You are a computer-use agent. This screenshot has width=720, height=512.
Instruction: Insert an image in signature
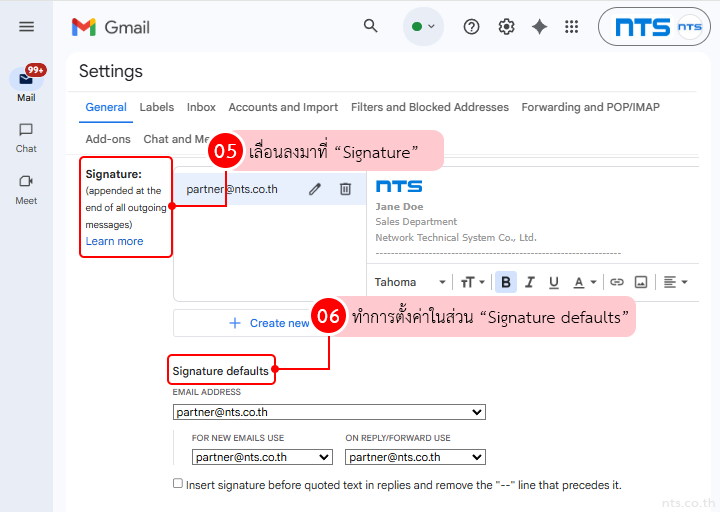click(x=641, y=282)
